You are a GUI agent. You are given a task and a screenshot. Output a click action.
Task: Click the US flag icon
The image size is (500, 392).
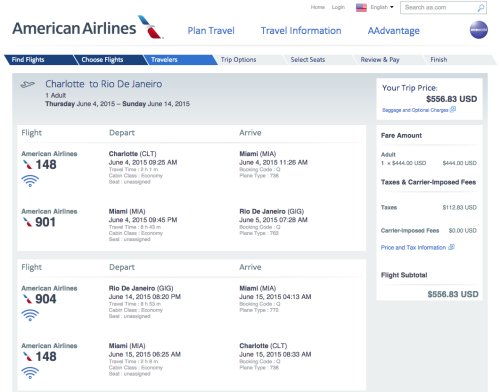361,7
